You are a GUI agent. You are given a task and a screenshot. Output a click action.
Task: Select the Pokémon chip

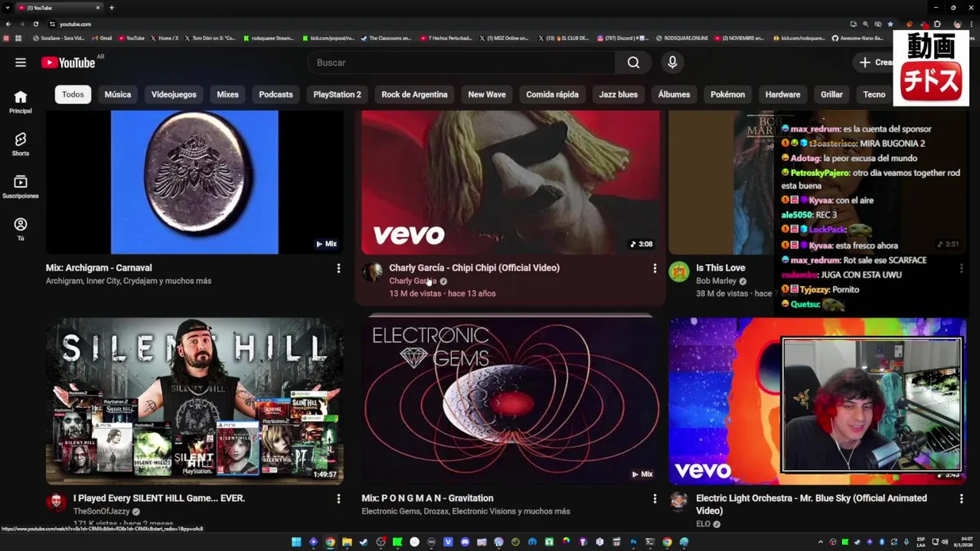click(727, 94)
